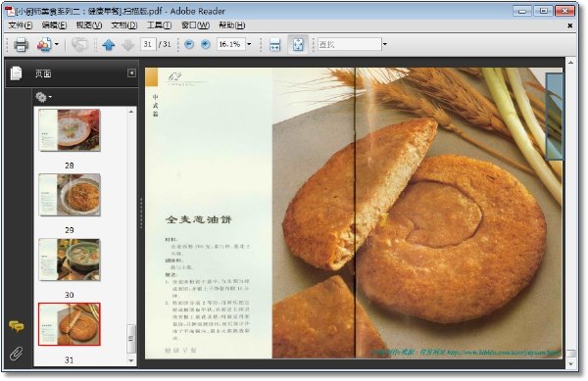588x381 pixels.
Task: Open the pages panel gear options menu
Action: [x=43, y=97]
